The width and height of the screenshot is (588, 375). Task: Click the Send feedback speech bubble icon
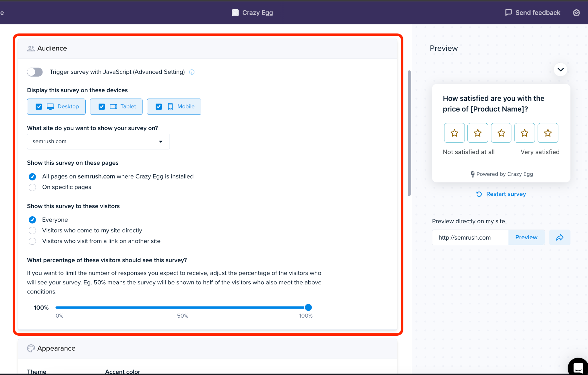coord(508,13)
